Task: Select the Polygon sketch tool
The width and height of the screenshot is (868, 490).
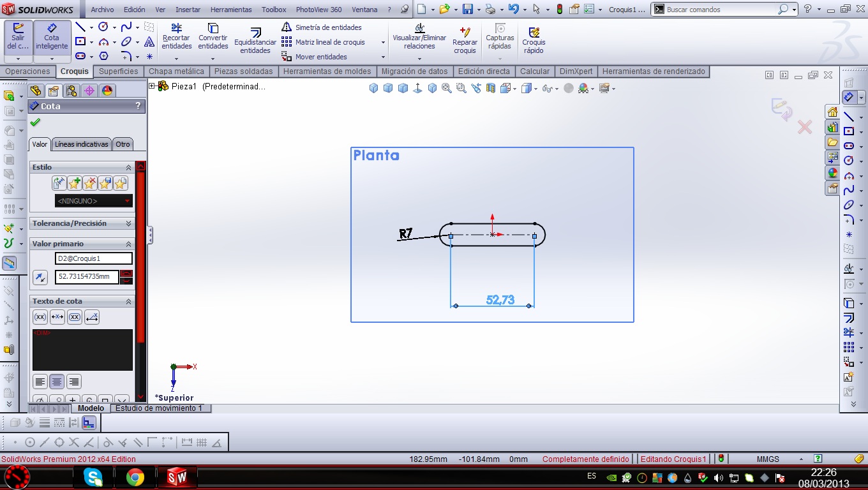Action: tap(103, 56)
